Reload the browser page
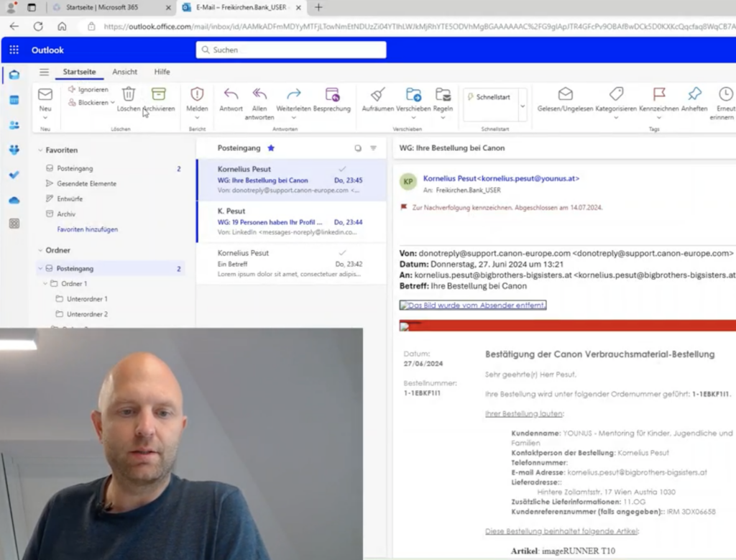This screenshot has width=736, height=560. (38, 27)
